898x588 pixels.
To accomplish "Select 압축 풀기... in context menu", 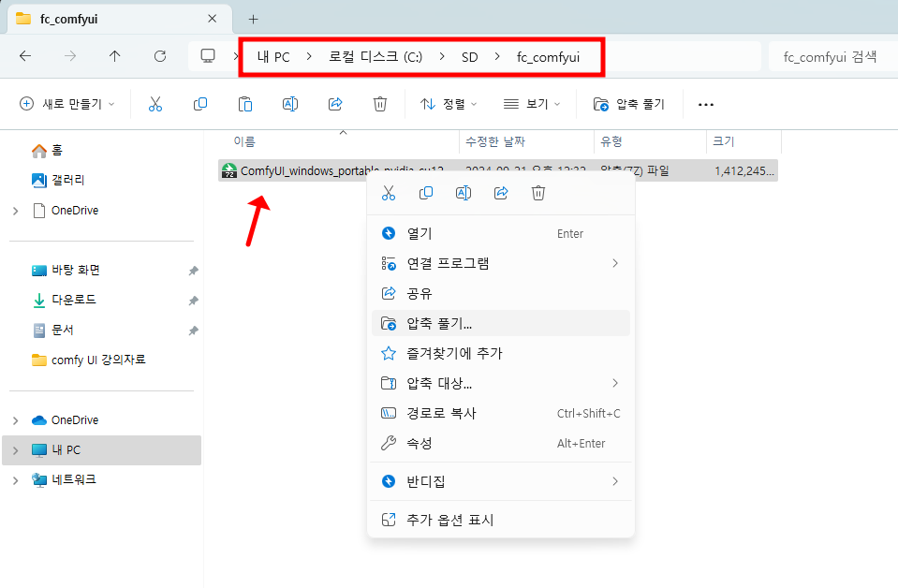I will pyautogui.click(x=501, y=323).
